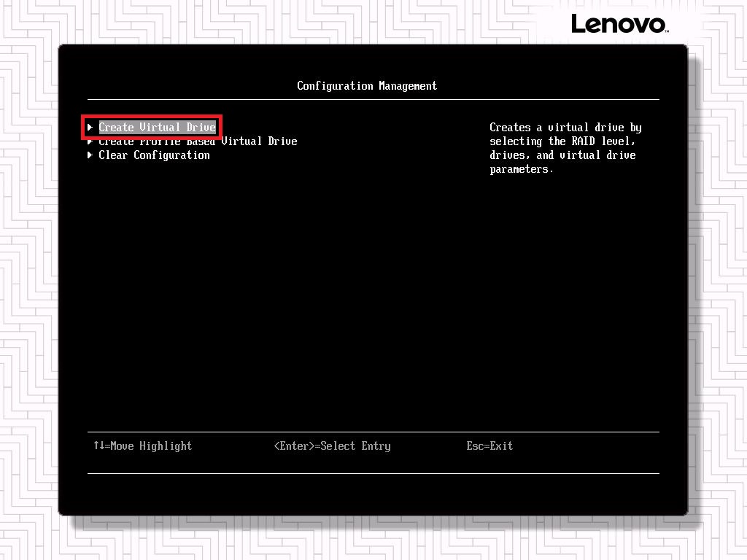This screenshot has height=560, width=747.
Task: Click the bottom line beneath the key hints
Action: [x=373, y=473]
